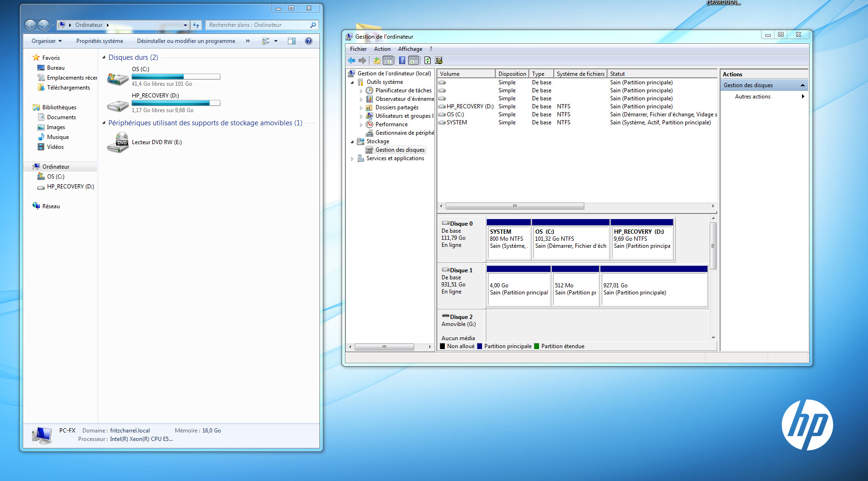The width and height of the screenshot is (868, 481).
Task: Select HP_RECOVERY 9,69 Go partition block
Action: click(642, 239)
